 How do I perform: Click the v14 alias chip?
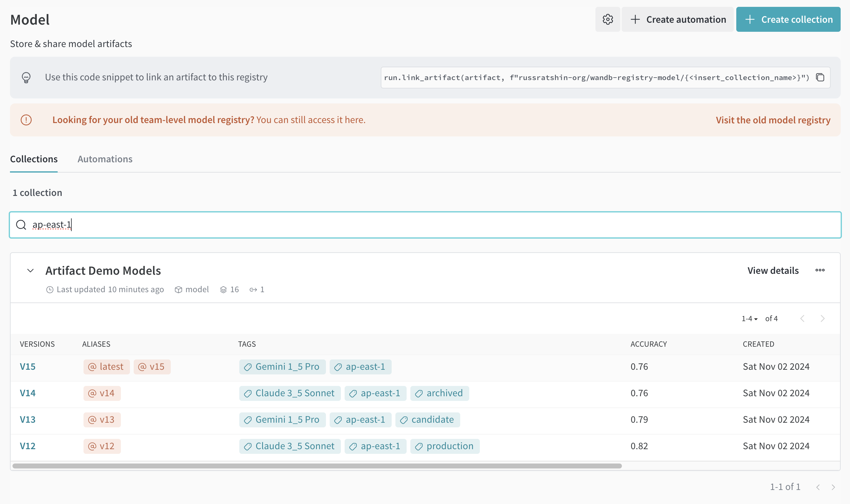(x=102, y=393)
